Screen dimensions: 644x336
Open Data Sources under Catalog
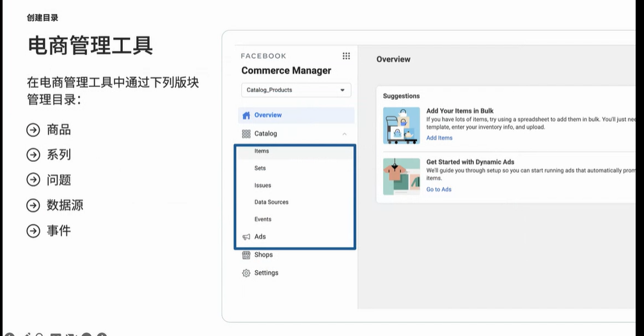(x=272, y=202)
